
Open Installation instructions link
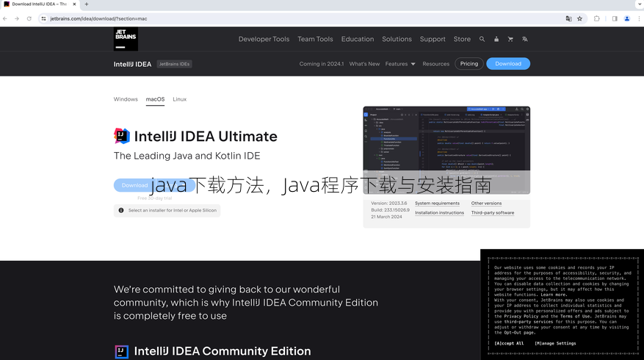[x=439, y=213]
